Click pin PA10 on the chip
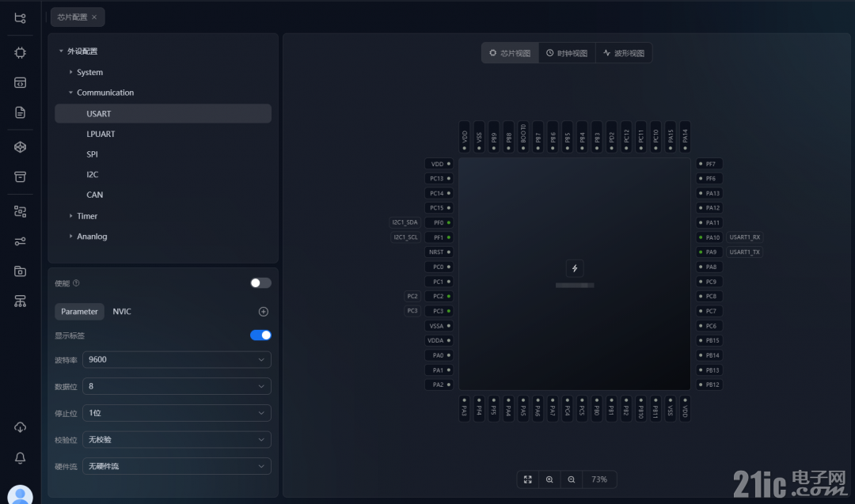Screen dimensions: 855x504 pos(709,237)
